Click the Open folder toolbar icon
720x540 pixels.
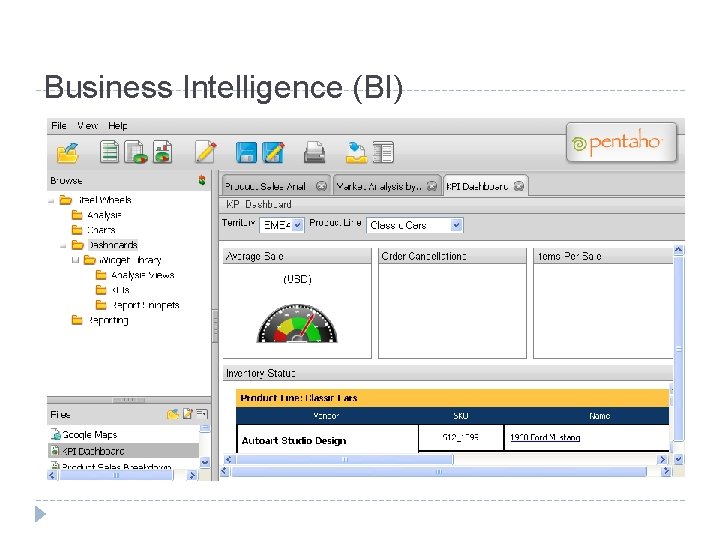tap(68, 152)
